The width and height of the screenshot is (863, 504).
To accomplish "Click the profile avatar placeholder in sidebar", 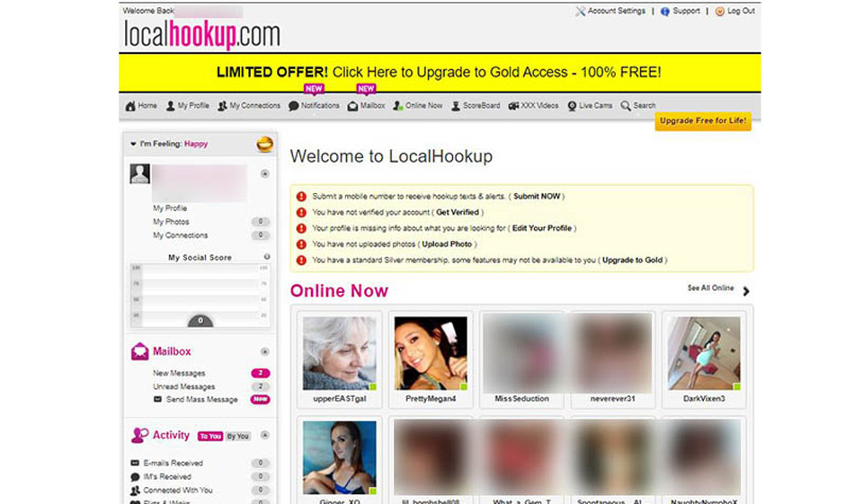I will pyautogui.click(x=140, y=174).
